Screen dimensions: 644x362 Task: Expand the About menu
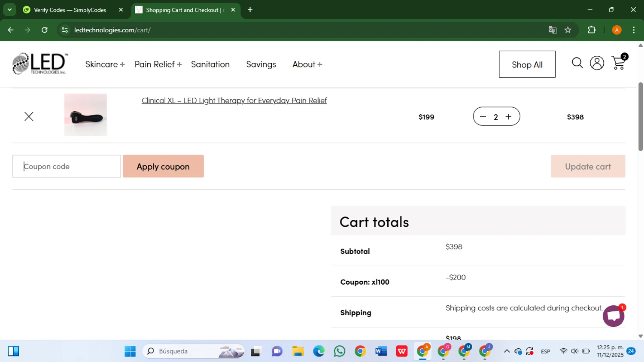pos(307,64)
